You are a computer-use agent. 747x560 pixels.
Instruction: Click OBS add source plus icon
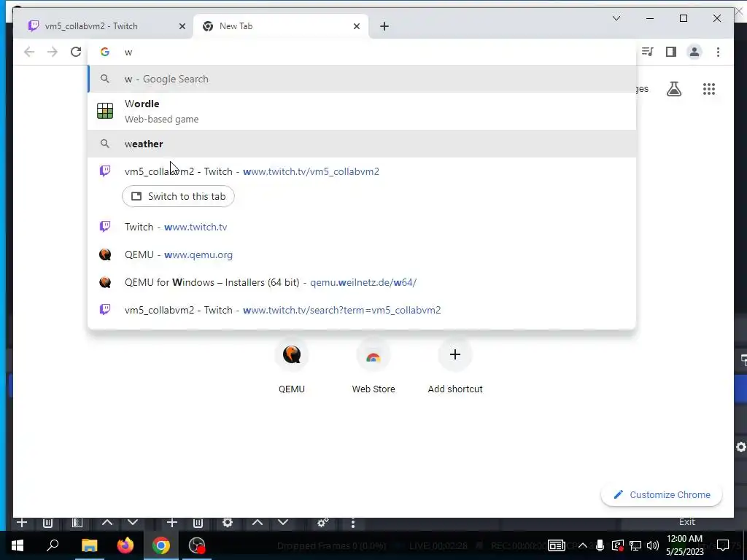pyautogui.click(x=172, y=523)
